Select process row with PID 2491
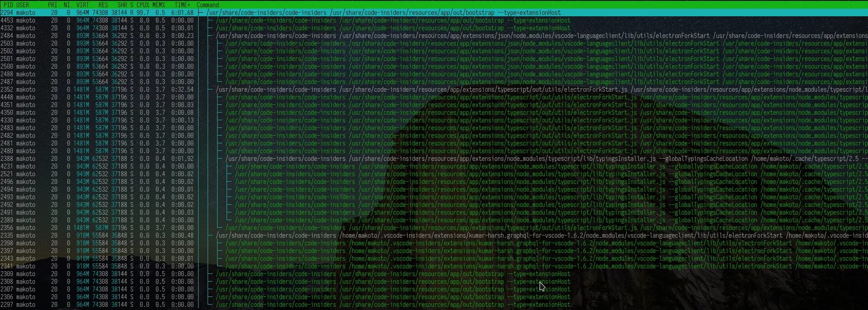Image resolution: width=868 pixels, height=310 pixels. pyautogui.click(x=434, y=212)
